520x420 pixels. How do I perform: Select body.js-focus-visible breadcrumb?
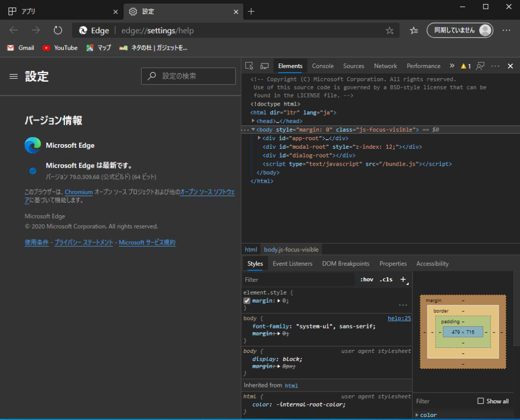[291, 249]
